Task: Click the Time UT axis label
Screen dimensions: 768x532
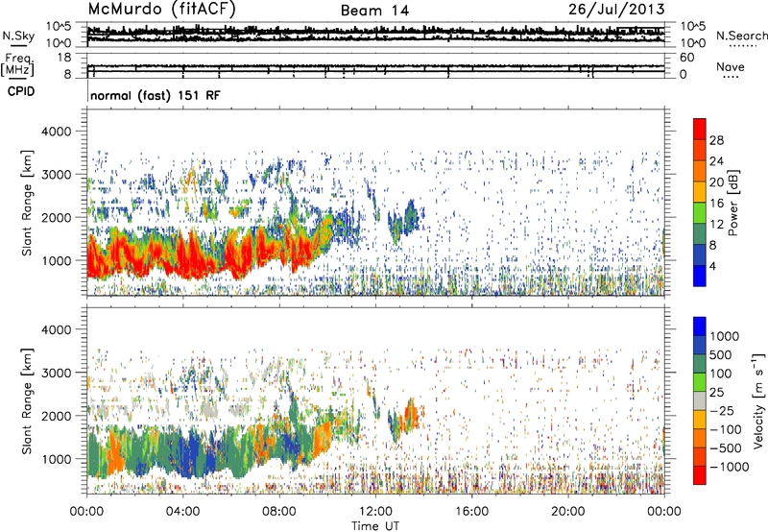Action: (x=375, y=526)
